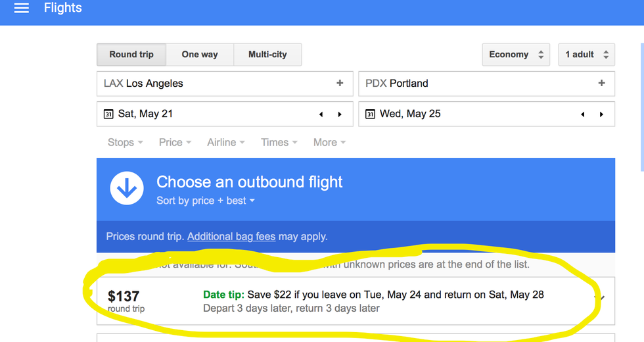Viewport: 644px width, 342px height.
Task: Open the Economy cabin class dropdown
Action: pos(516,55)
